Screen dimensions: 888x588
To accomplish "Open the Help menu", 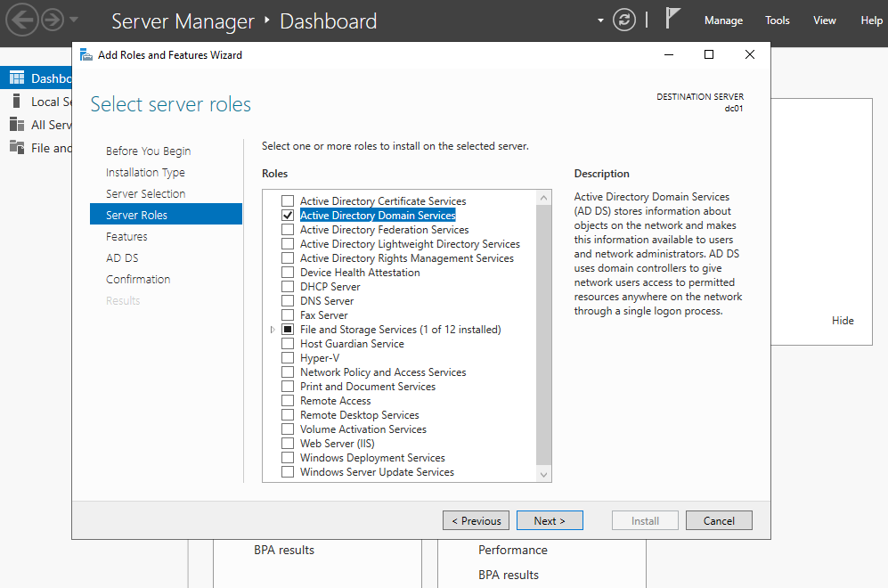I will pyautogui.click(x=871, y=20).
